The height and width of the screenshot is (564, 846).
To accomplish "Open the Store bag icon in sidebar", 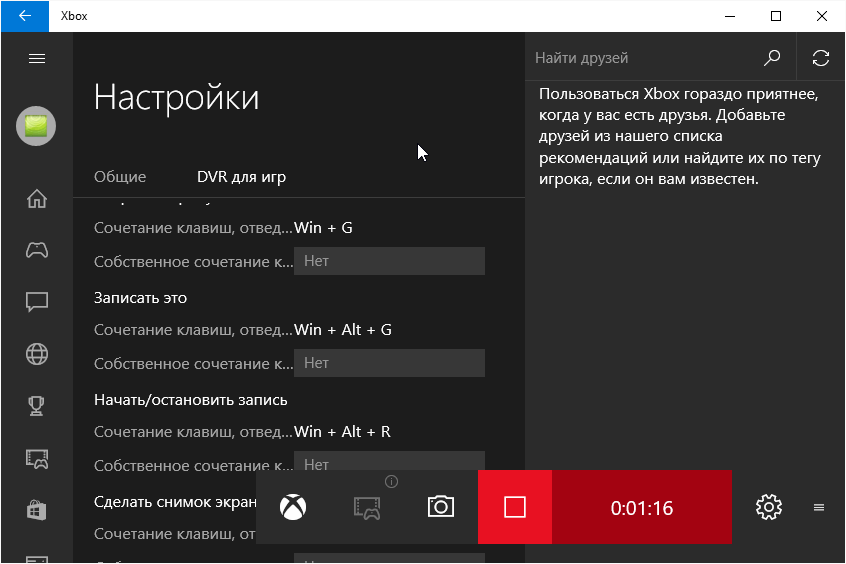I will click(37, 510).
